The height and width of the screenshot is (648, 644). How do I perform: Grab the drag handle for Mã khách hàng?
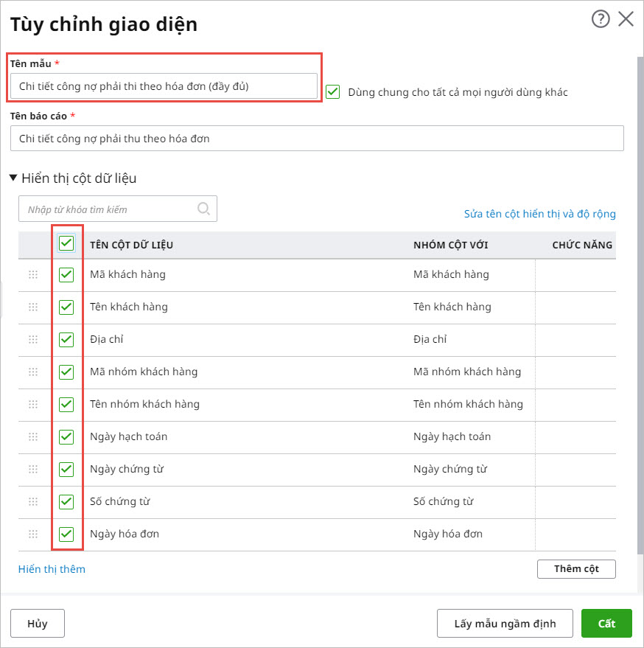pos(33,274)
